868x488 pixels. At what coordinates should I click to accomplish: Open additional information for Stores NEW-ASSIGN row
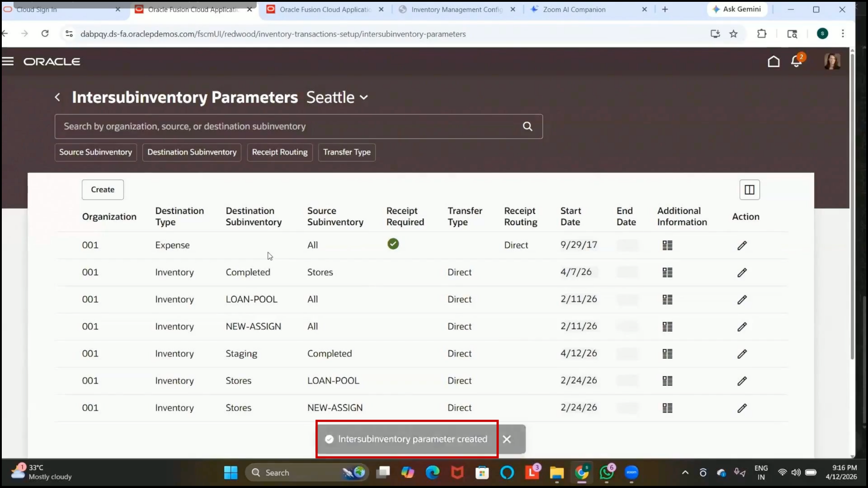pos(667,408)
